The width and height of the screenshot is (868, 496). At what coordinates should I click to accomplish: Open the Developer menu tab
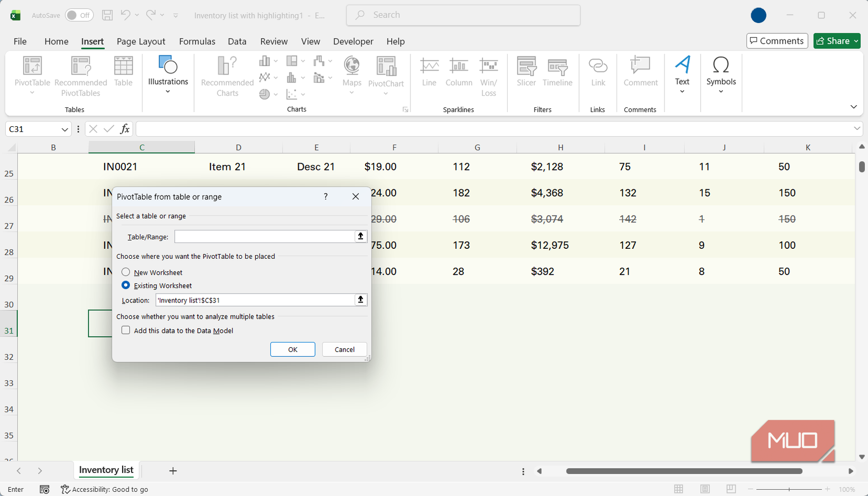coord(353,41)
